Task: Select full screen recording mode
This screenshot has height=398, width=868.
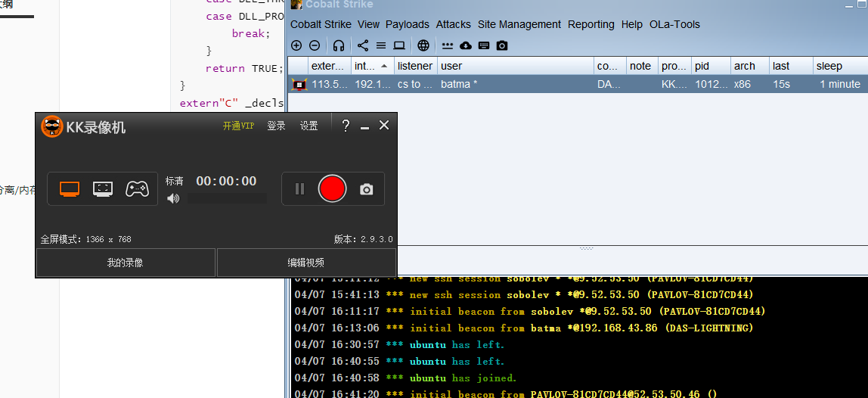Action: tap(70, 188)
